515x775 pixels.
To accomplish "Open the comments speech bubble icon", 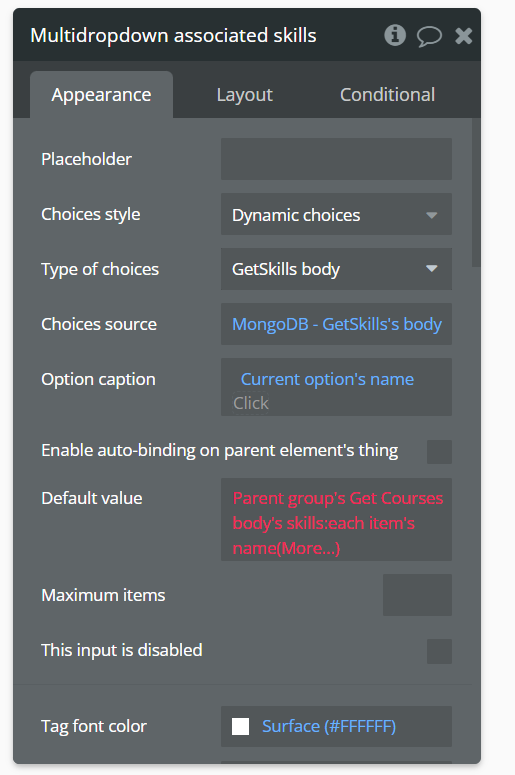I will coord(429,36).
